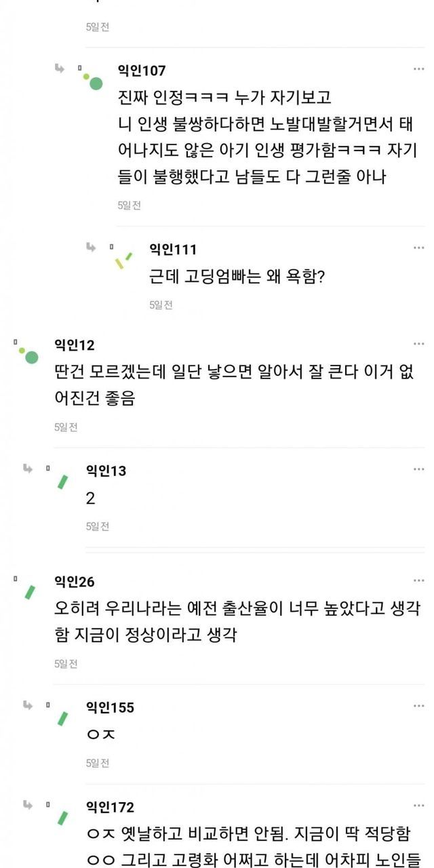Screen dimensions: 434x868
Task: Click the 5일 전 timestamp under 익인13
Action: coord(98,526)
